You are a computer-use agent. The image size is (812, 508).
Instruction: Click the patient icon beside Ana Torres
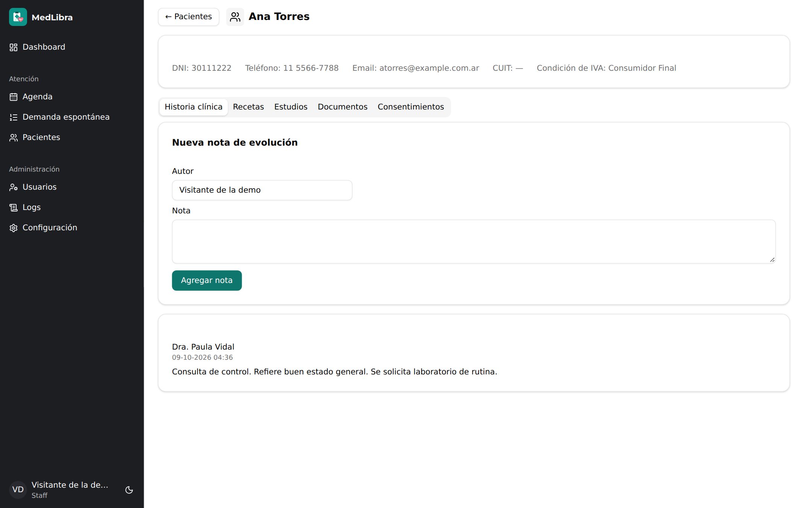pyautogui.click(x=235, y=17)
